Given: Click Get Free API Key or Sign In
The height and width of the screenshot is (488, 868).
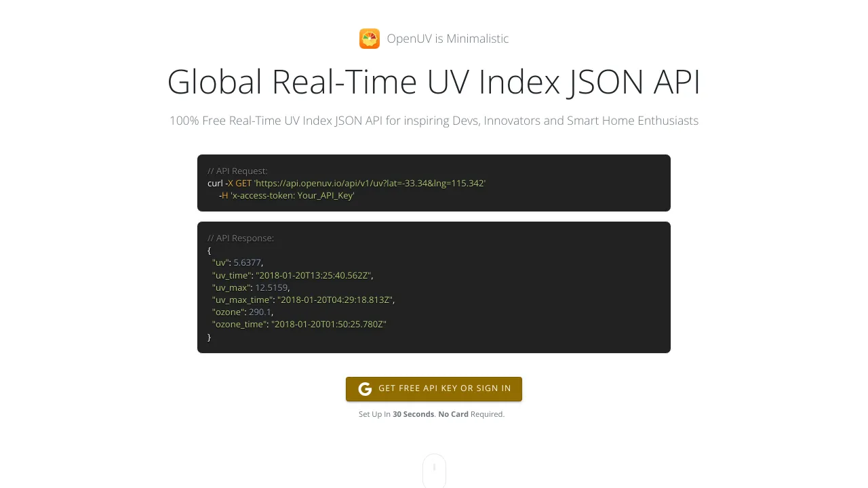Looking at the screenshot, I should pyautogui.click(x=434, y=389).
